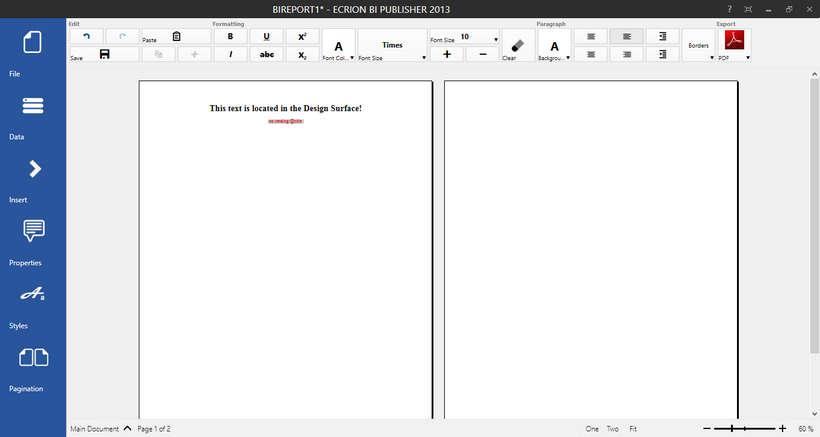Image resolution: width=820 pixels, height=437 pixels.
Task: Toggle underline formatting
Action: tap(266, 36)
